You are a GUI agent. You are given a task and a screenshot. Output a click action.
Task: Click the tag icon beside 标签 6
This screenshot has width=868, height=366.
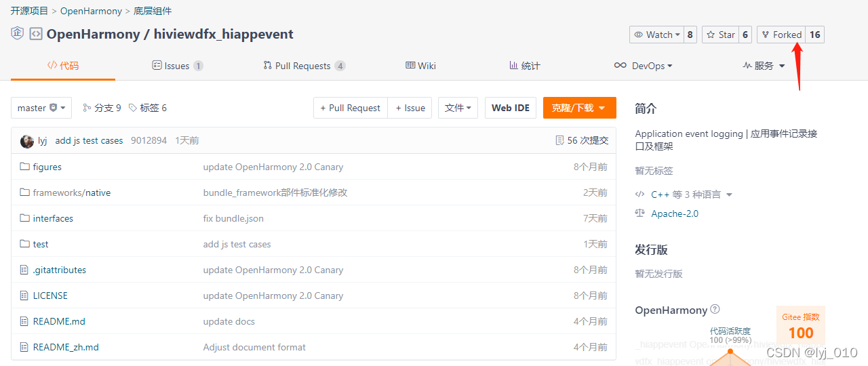click(x=133, y=108)
